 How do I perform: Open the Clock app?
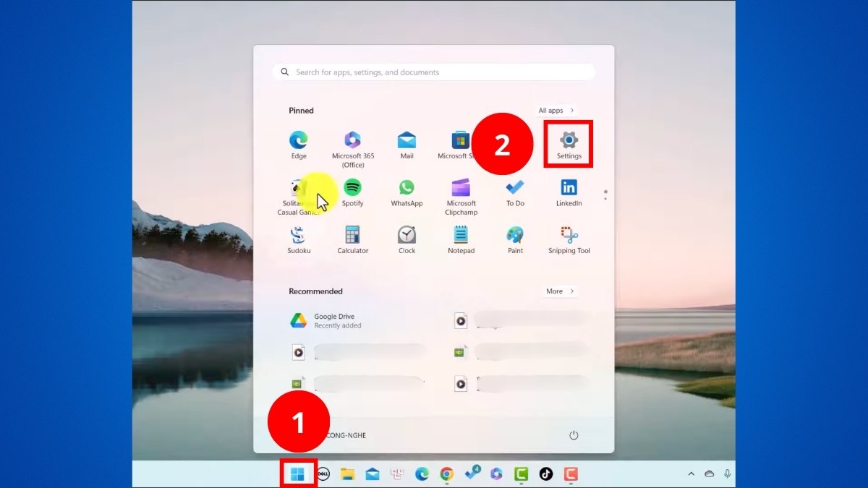407,240
